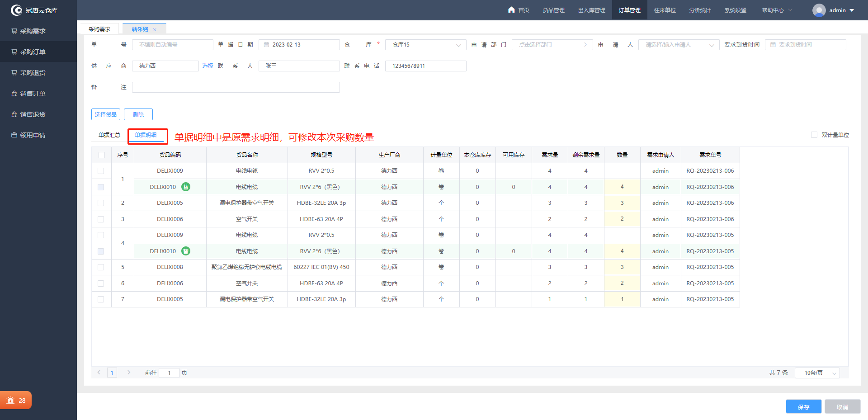This screenshot has width=868, height=420.
Task: Open the 系统设置 menu
Action: tap(735, 10)
